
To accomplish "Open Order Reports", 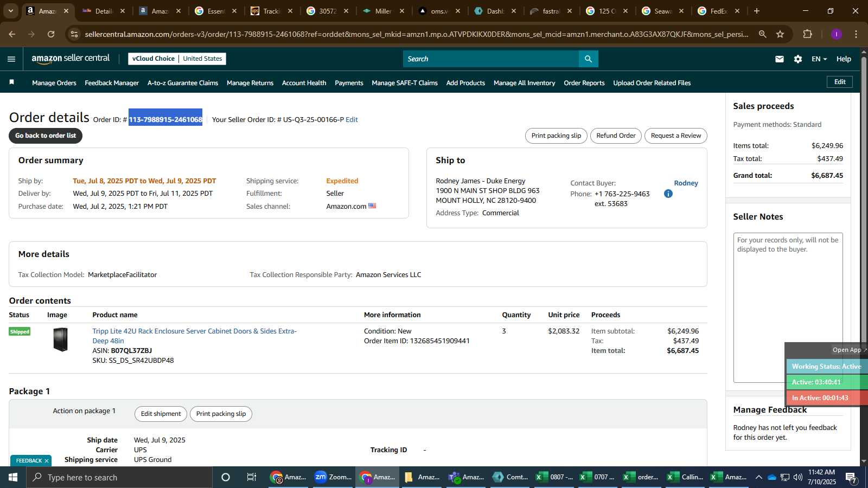I will coord(584,83).
